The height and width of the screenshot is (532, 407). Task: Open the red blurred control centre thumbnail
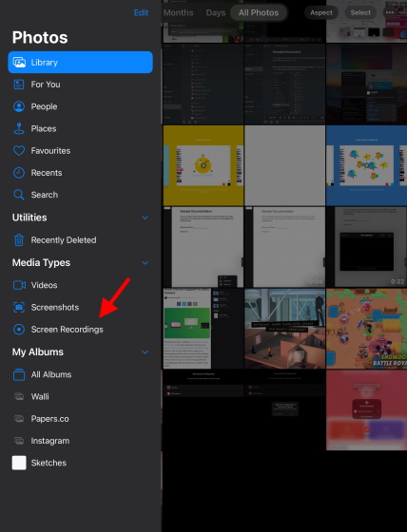point(366,409)
